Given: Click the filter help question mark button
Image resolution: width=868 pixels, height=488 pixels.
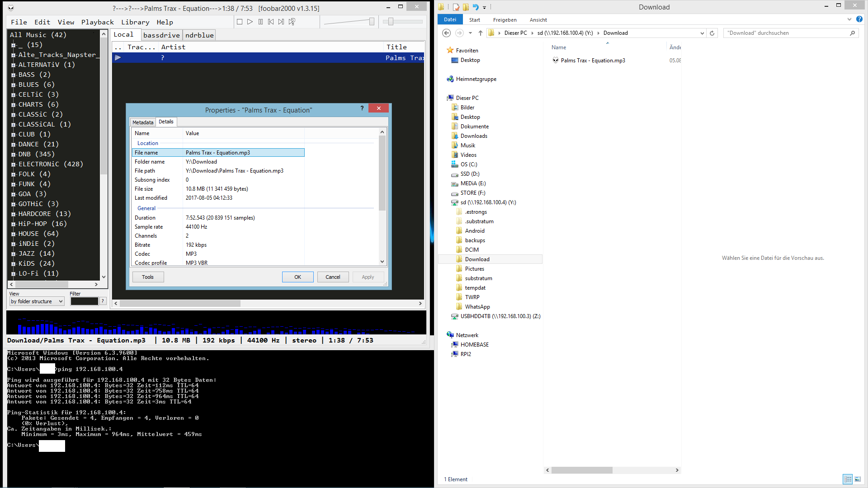Looking at the screenshot, I should pos(103,301).
